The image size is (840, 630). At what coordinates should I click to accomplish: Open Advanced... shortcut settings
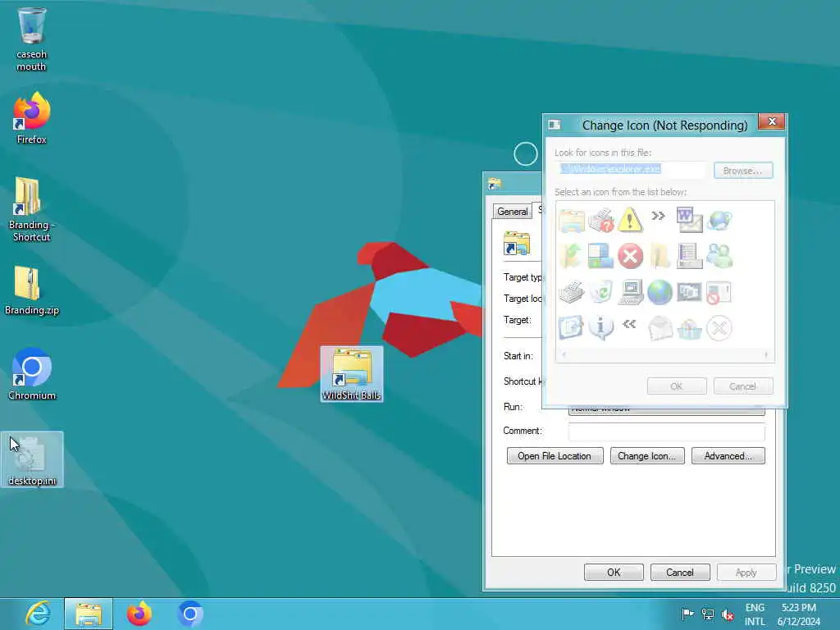pos(728,456)
